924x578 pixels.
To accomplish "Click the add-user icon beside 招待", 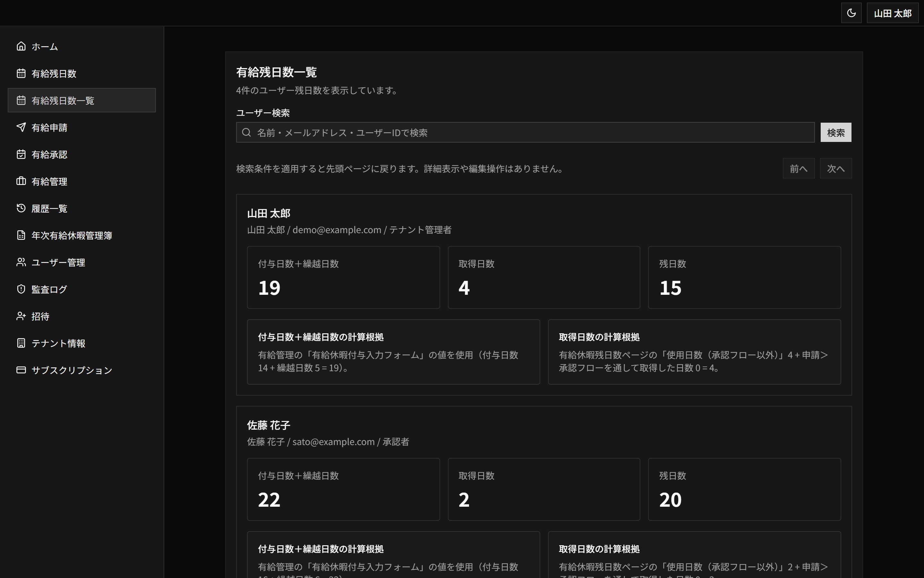I will click(x=21, y=316).
